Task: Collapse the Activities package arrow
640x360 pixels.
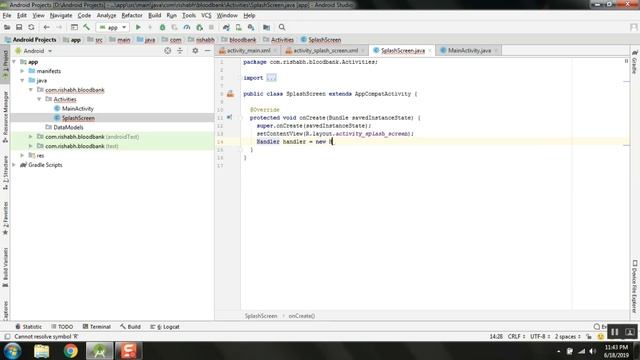Action: coord(39,99)
